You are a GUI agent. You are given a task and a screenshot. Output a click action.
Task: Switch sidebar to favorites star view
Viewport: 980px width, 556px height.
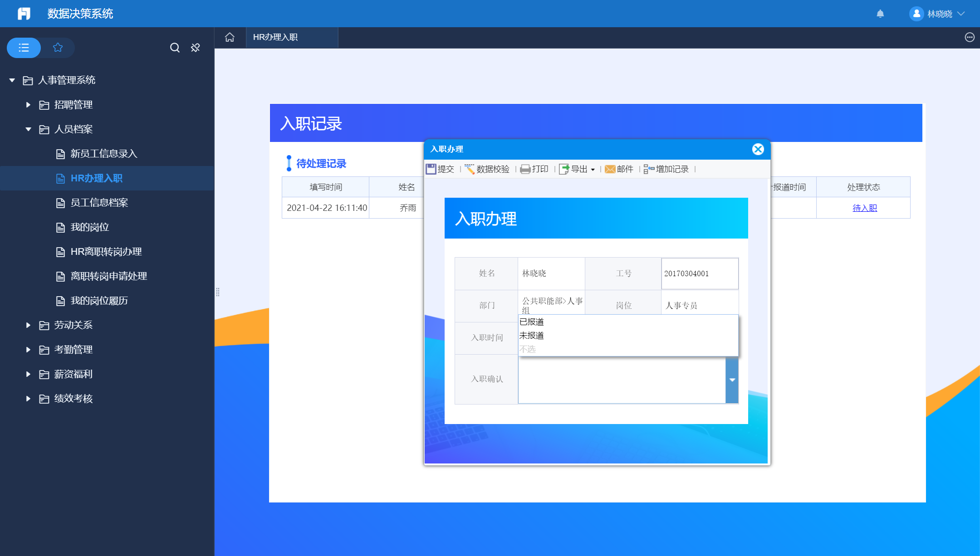[x=58, y=48]
